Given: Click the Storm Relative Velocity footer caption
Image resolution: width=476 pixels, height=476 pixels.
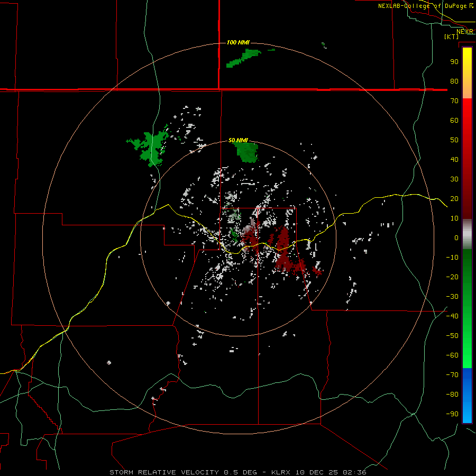Looking at the screenshot, I should point(237,472).
